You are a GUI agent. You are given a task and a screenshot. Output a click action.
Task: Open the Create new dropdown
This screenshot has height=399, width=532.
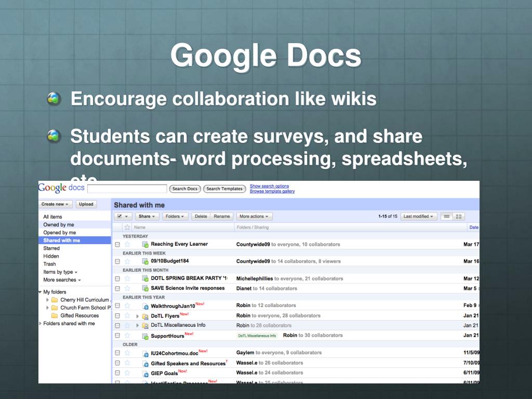click(55, 204)
